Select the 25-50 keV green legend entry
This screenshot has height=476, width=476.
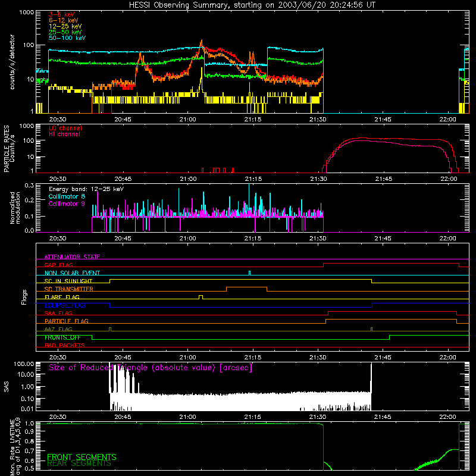click(65, 32)
